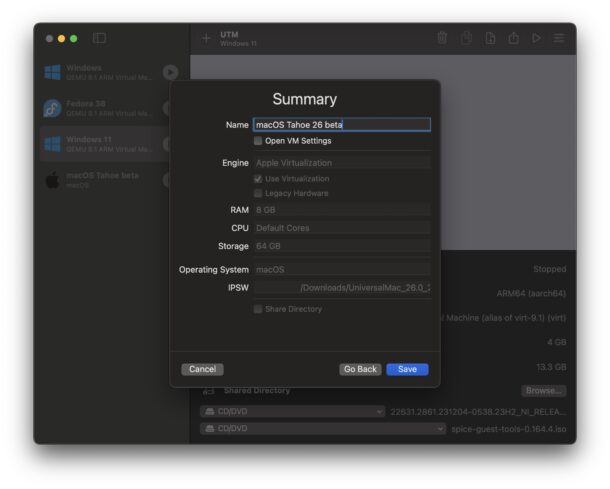Click the share icon in UTM toolbar

tap(514, 38)
